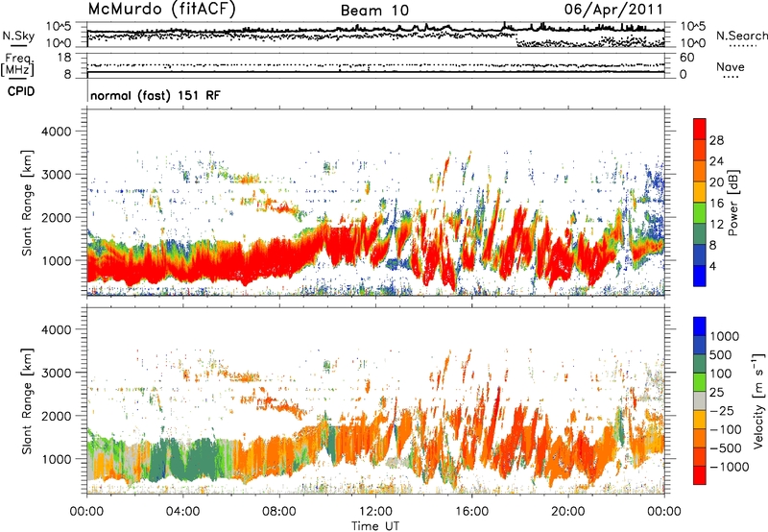768x532 pixels.
Task: Click the "18" frequency axis tick
Action: [64, 58]
